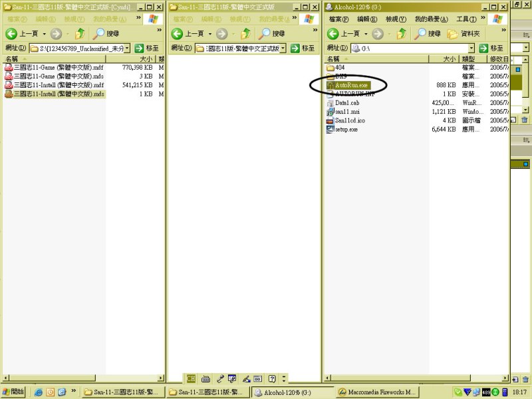Screen dimensions: 532x399
Task: Switch to Macromedia Fireworks taskbar button
Action: 378,392
